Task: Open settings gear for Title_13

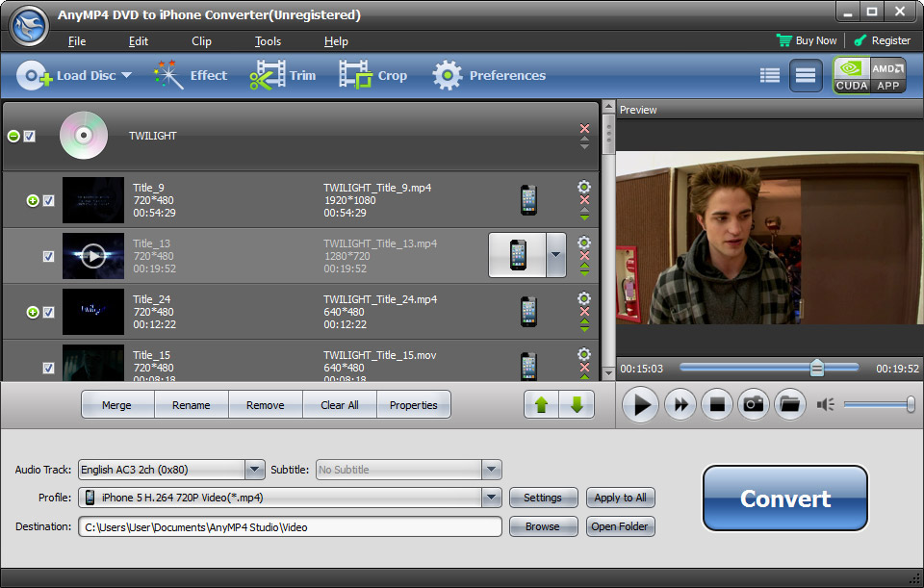Action: [x=584, y=243]
